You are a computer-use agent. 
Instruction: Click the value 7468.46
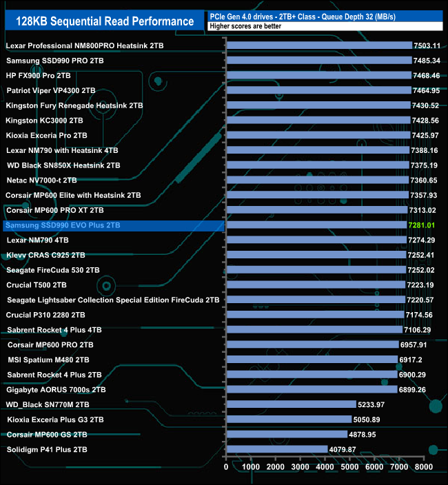427,76
